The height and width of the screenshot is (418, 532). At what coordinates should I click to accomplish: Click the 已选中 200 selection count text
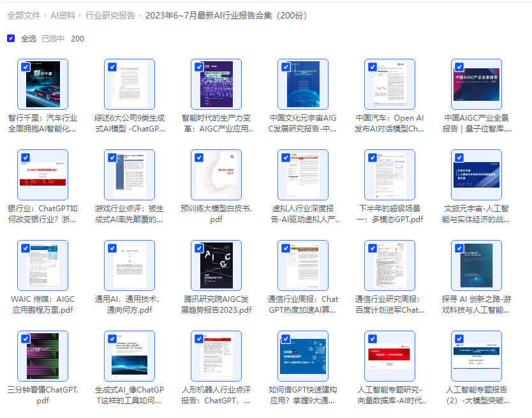point(63,39)
